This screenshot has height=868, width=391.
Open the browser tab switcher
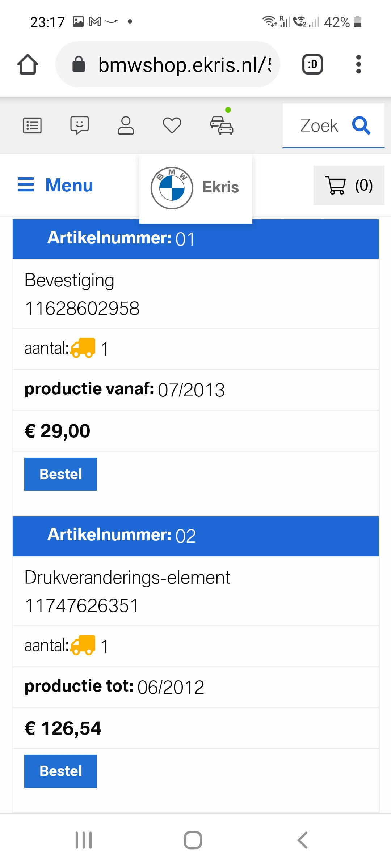[312, 64]
